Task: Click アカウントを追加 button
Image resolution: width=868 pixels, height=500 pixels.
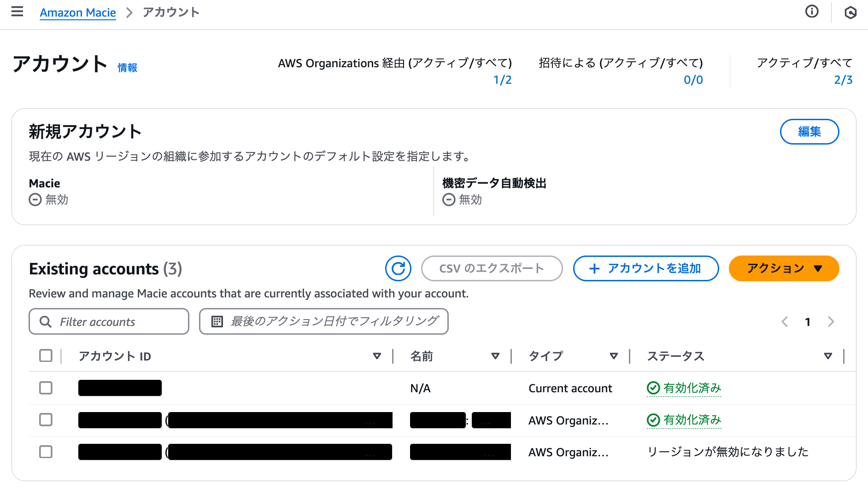Action: point(645,268)
